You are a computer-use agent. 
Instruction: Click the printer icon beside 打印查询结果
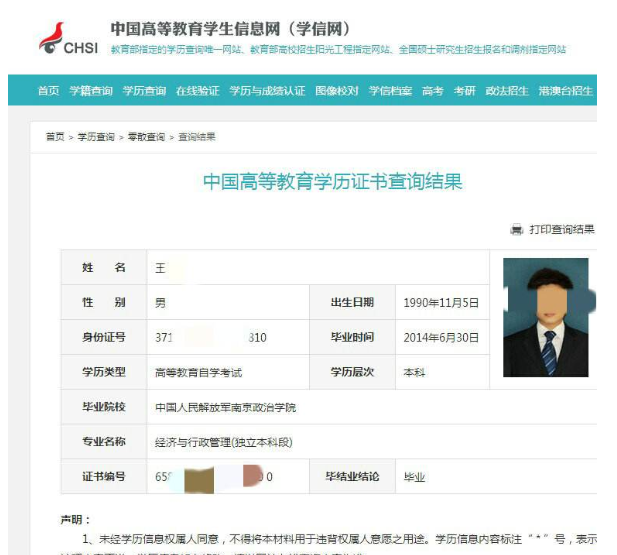[x=517, y=229]
